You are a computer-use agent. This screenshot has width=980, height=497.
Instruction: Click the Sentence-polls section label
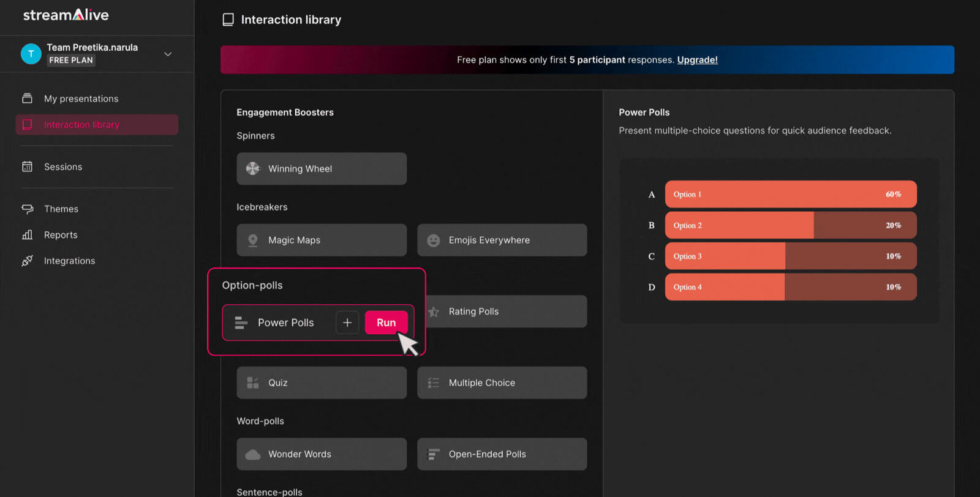coord(269,492)
